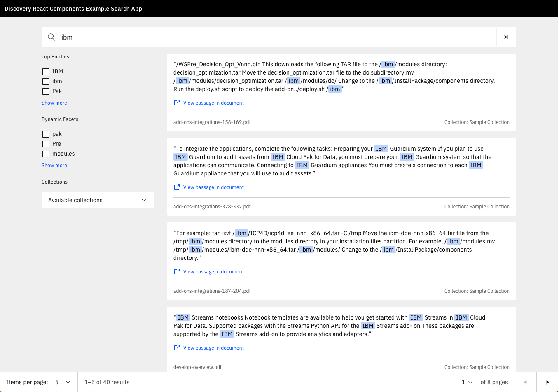Viewport: 559px width, 392px height.
Task: Click chevron of Available collections
Action: click(x=144, y=200)
